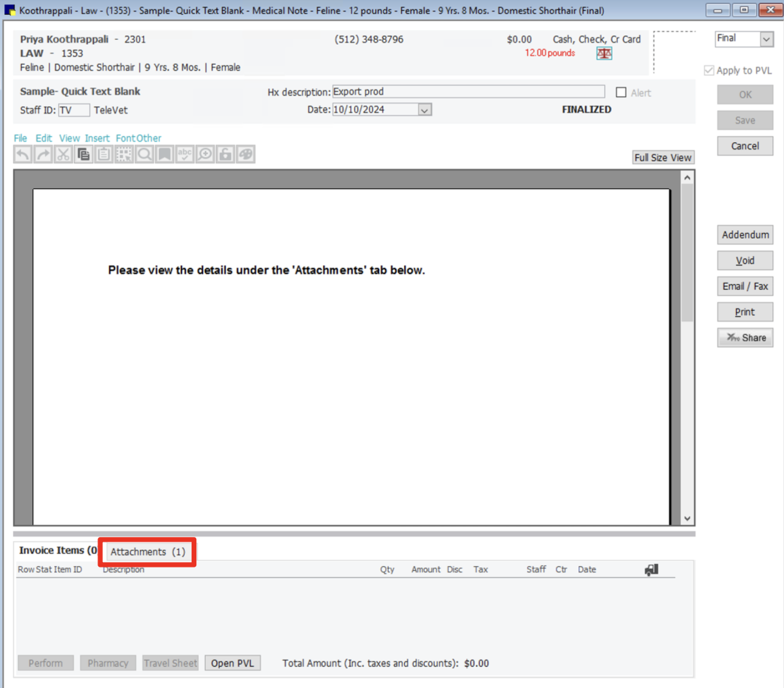Open the color palette icon in the toolbar
The height and width of the screenshot is (688, 784).
click(x=245, y=154)
